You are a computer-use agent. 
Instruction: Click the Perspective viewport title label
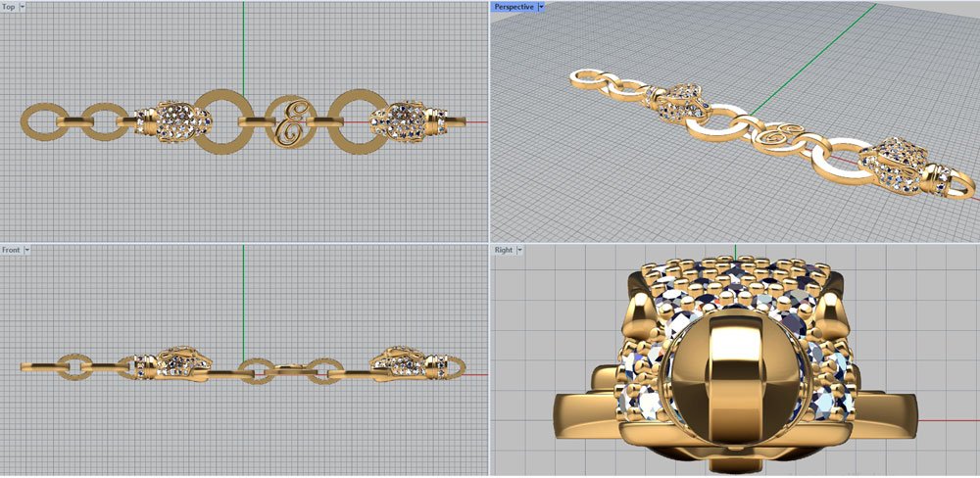pos(514,7)
